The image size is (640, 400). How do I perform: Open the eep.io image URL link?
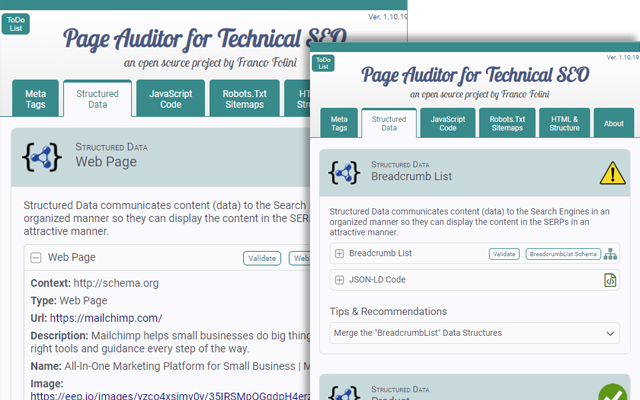(x=170, y=396)
